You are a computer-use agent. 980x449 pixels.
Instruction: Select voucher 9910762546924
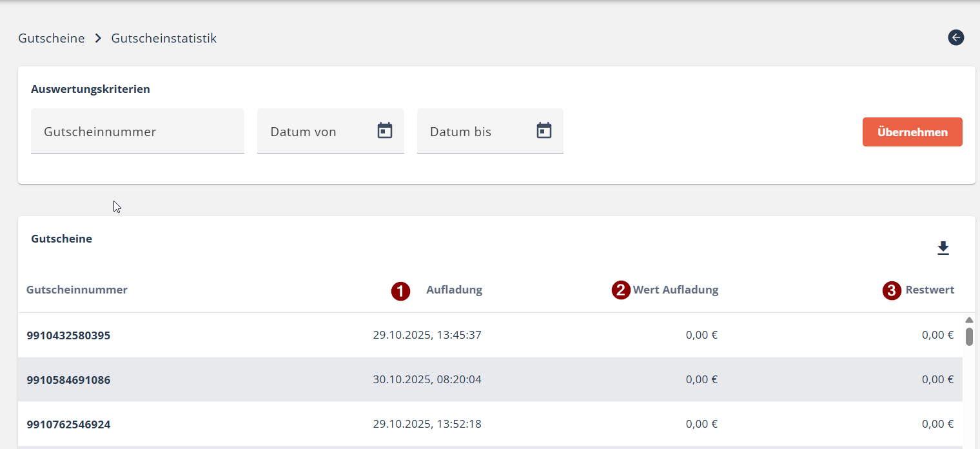68,424
